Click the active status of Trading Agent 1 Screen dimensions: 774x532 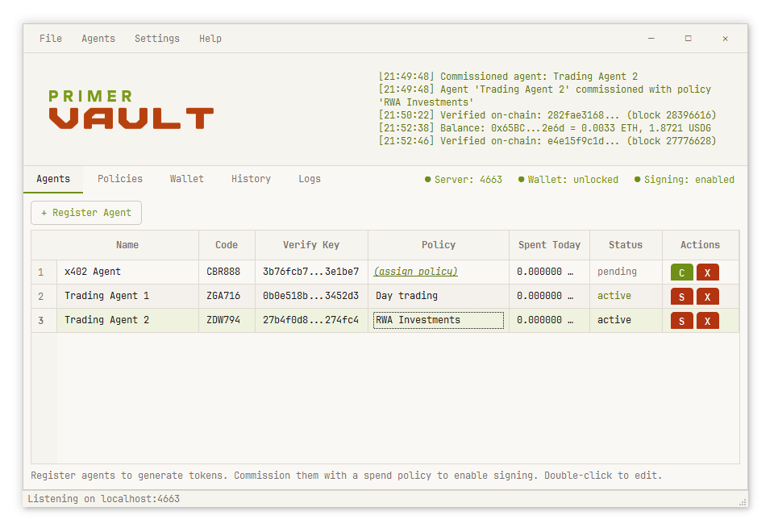(614, 296)
